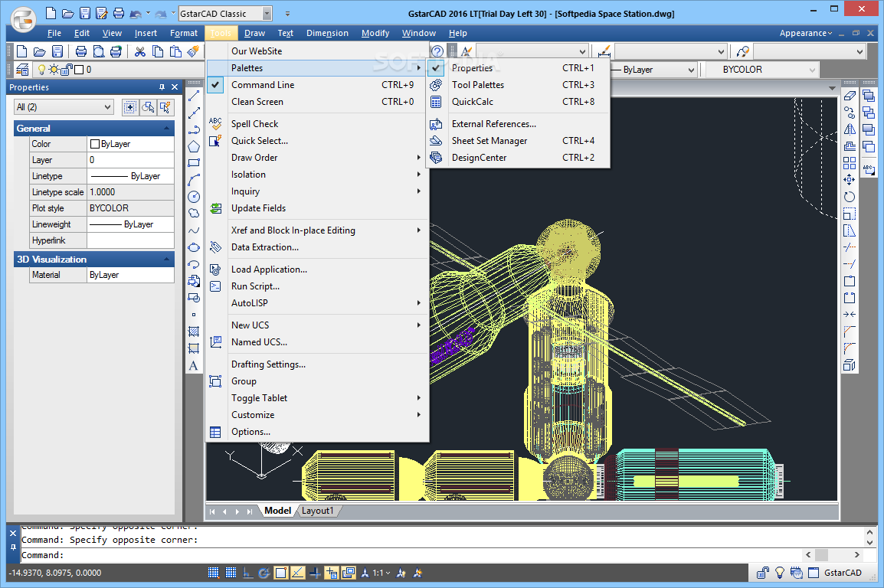Click the Match Properties brush icon
This screenshot has height=588, width=884.
click(193, 52)
